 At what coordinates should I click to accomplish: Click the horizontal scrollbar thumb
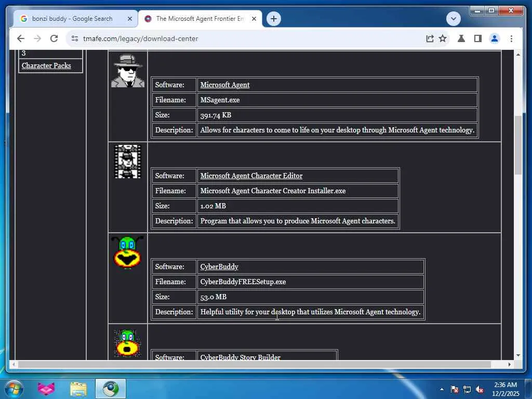pyautogui.click(x=255, y=364)
